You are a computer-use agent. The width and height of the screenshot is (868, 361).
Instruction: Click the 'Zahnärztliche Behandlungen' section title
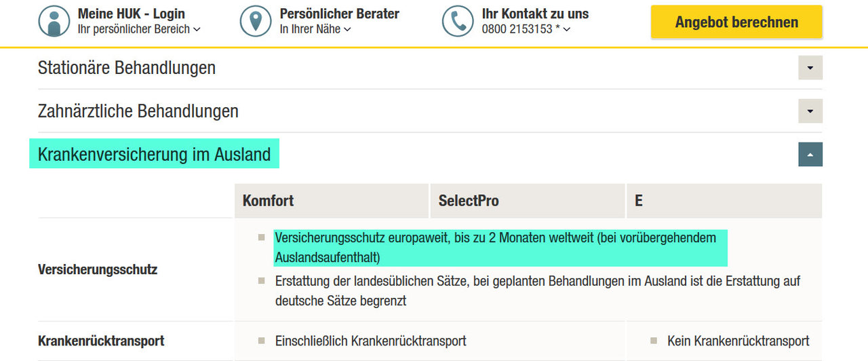(x=138, y=111)
